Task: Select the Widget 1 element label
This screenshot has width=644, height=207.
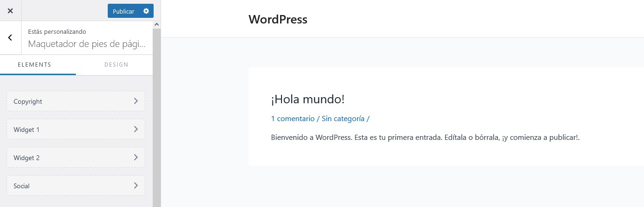Action: pyautogui.click(x=26, y=130)
